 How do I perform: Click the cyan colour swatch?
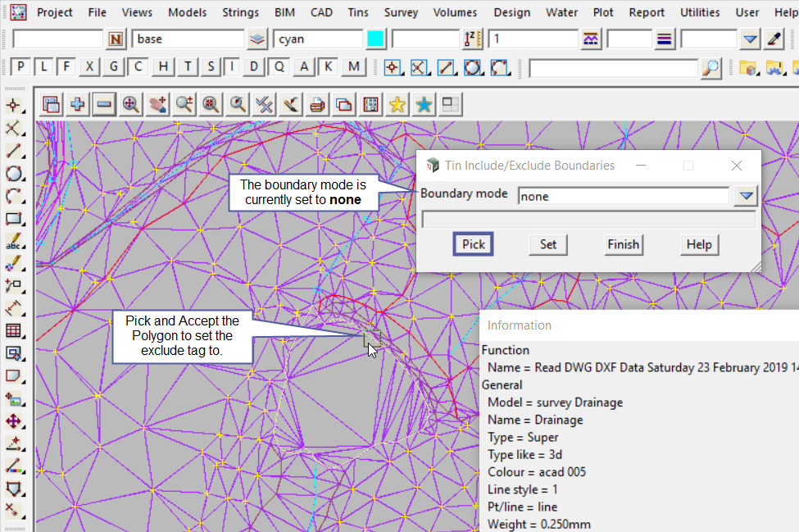[376, 39]
